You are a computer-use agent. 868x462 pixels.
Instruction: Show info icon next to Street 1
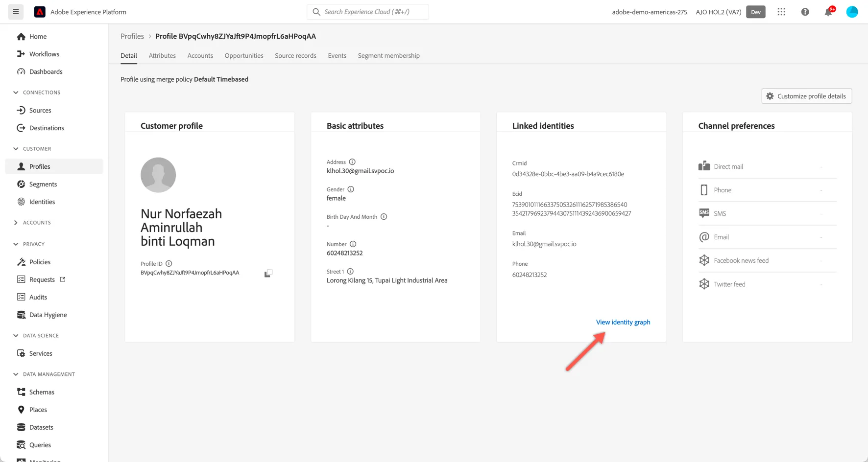click(x=350, y=272)
